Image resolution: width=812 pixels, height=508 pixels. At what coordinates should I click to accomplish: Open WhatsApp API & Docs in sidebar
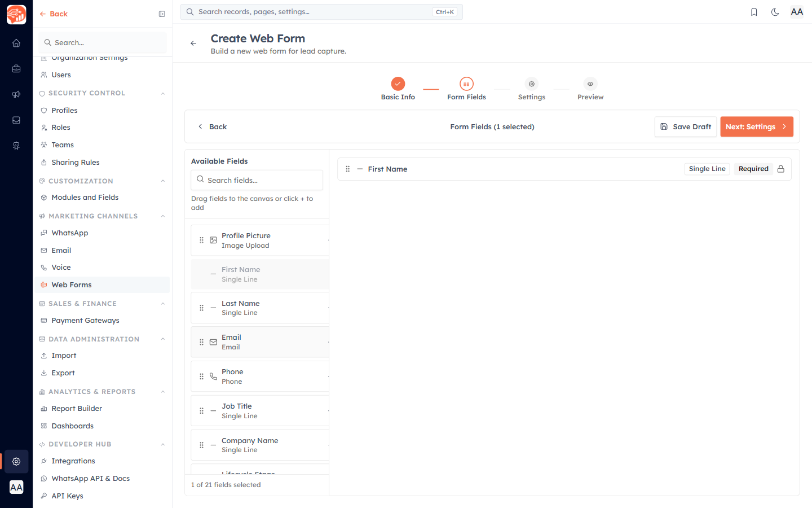click(x=102, y=479)
